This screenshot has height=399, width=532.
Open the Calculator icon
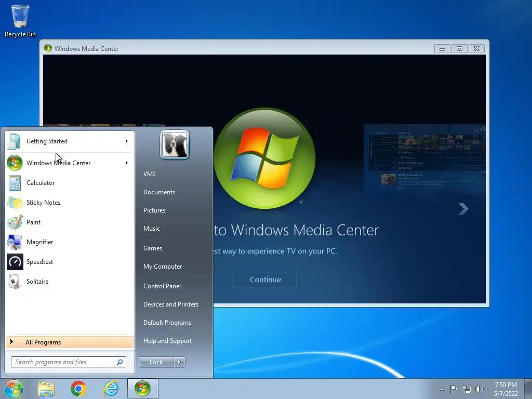coord(15,183)
